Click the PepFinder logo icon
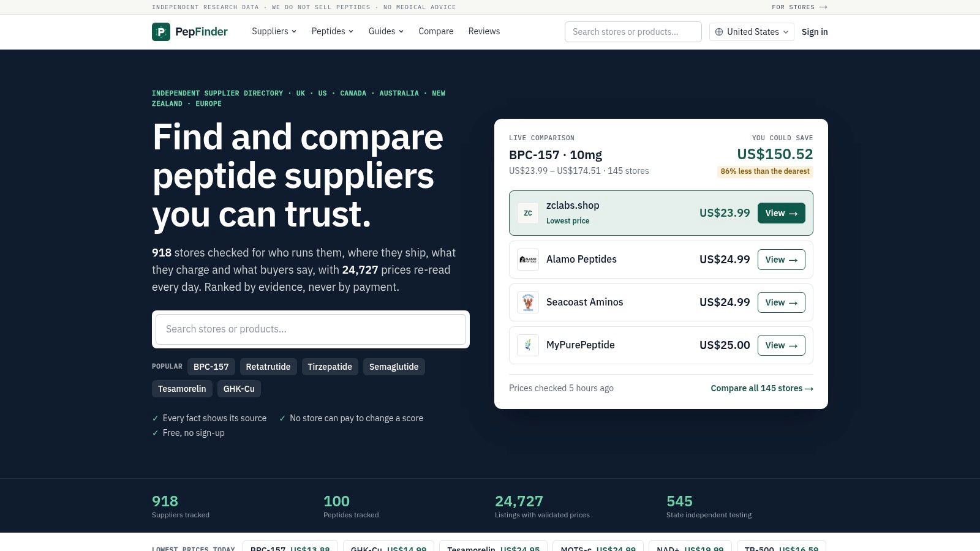 pyautogui.click(x=161, y=32)
